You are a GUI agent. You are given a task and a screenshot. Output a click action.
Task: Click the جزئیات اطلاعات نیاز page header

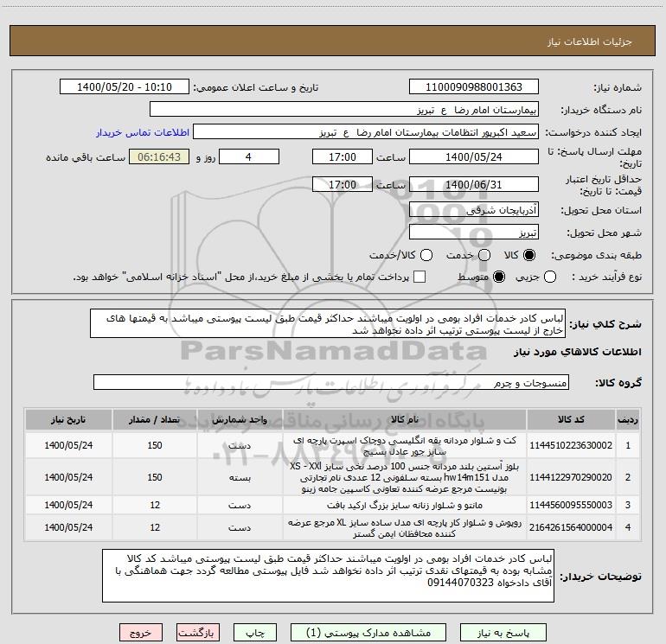(589, 41)
